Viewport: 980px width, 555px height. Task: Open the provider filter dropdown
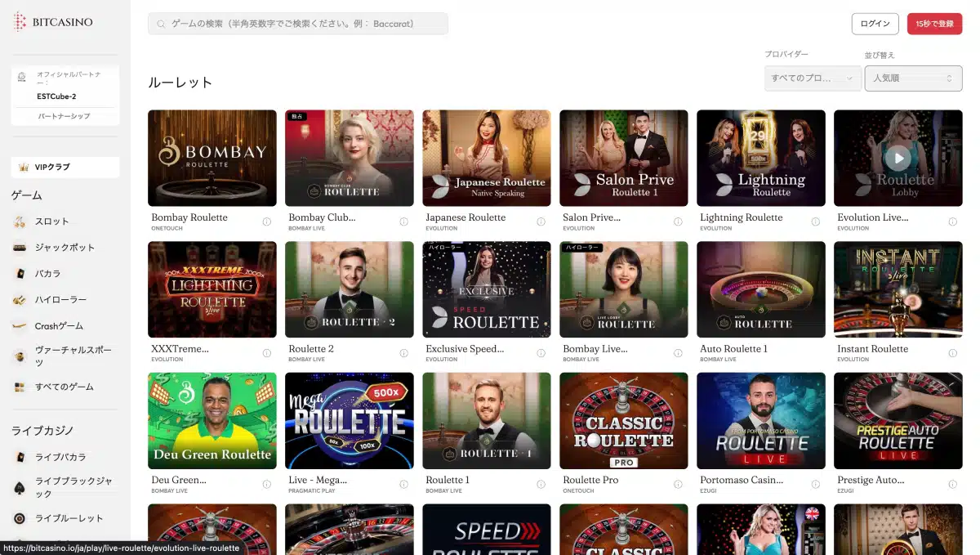(x=813, y=78)
